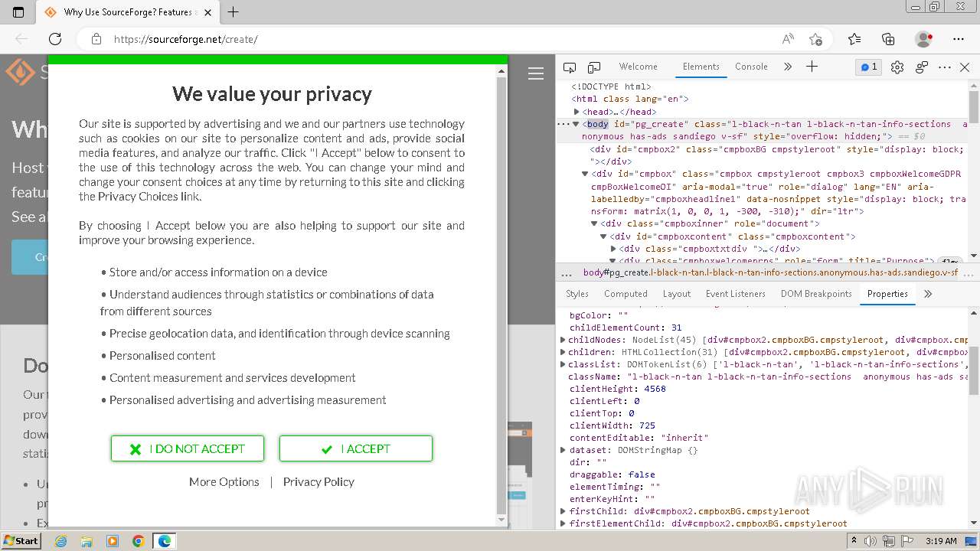Open Edge Settings and more menu

click(x=959, y=39)
